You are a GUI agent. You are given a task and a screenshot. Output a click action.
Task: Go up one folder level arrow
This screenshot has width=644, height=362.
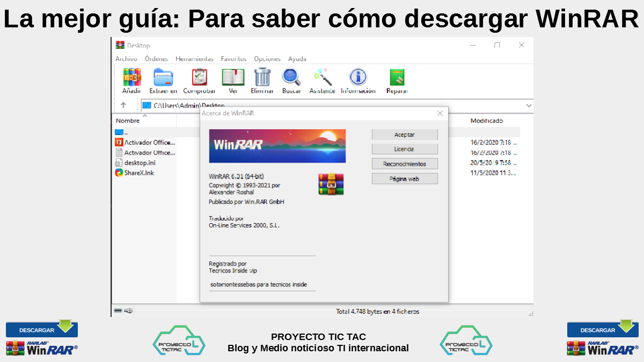[x=123, y=106]
